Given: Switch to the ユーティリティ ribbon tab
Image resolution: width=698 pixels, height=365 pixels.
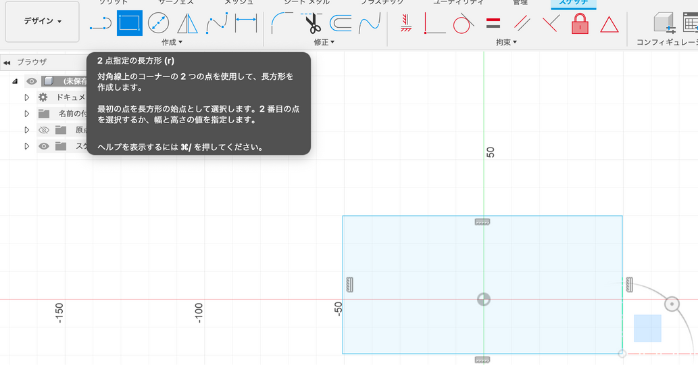Looking at the screenshot, I should coord(459,2).
